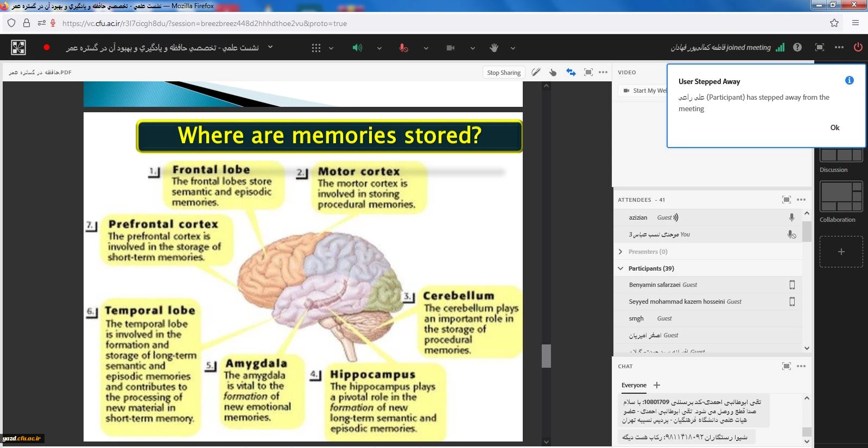Open the webcam options dropdown arrow
868x448 pixels.
point(472,48)
